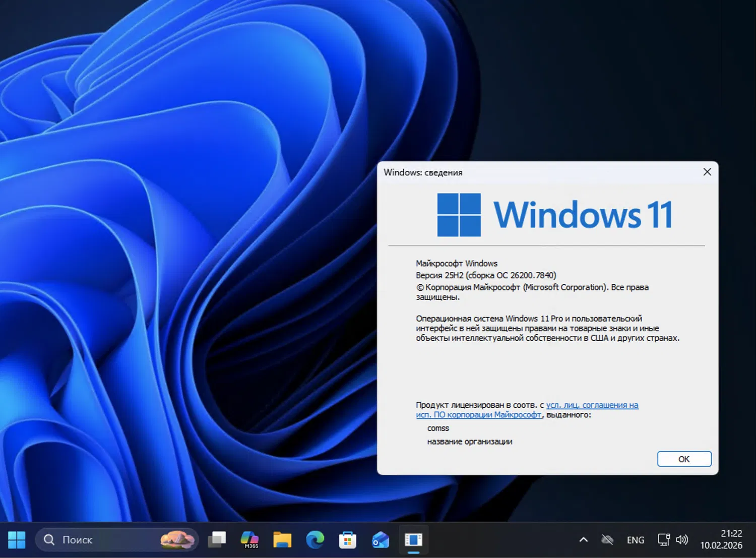The image size is (756, 558).
Task: Open the clock and calendar flyout
Action: [722, 539]
